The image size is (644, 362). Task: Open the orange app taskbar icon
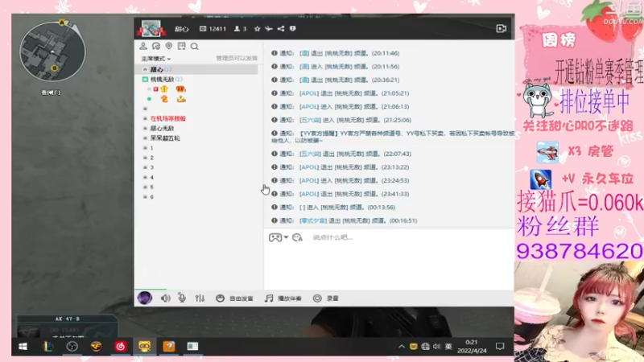pyautogui.click(x=169, y=347)
